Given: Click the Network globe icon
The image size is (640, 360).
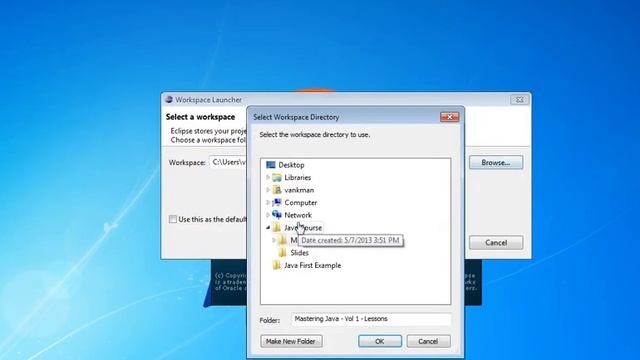Looking at the screenshot, I should click(277, 215).
